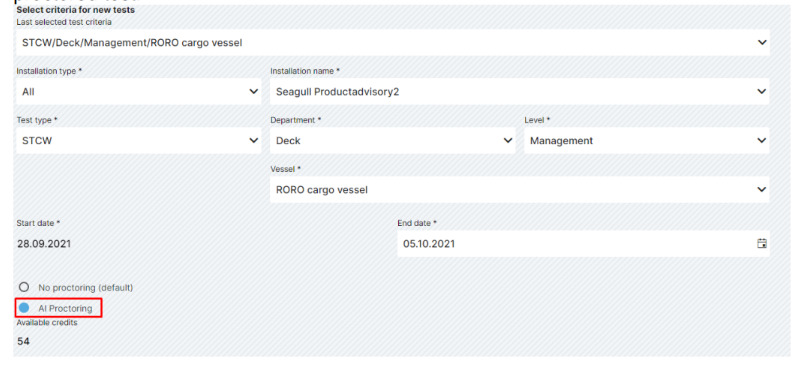Click the Available credits label
807x382 pixels.
[x=47, y=323]
